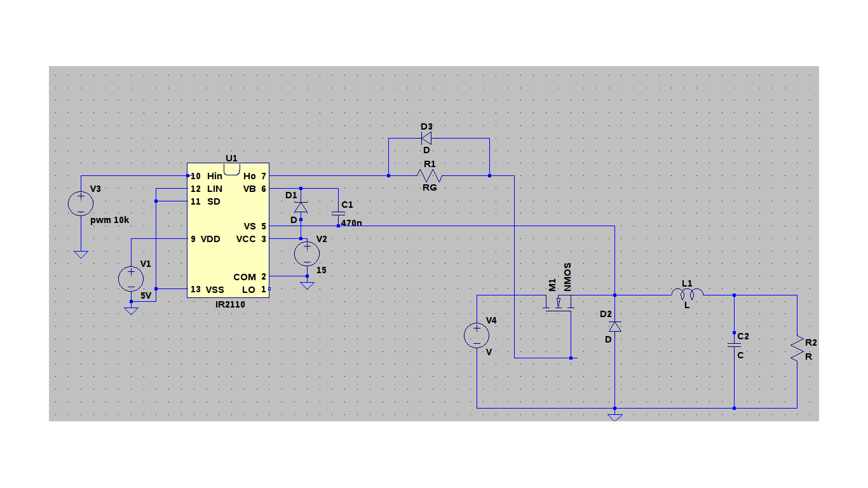
Task: Click the NMOS transistor M1 symbol
Action: coord(558,304)
